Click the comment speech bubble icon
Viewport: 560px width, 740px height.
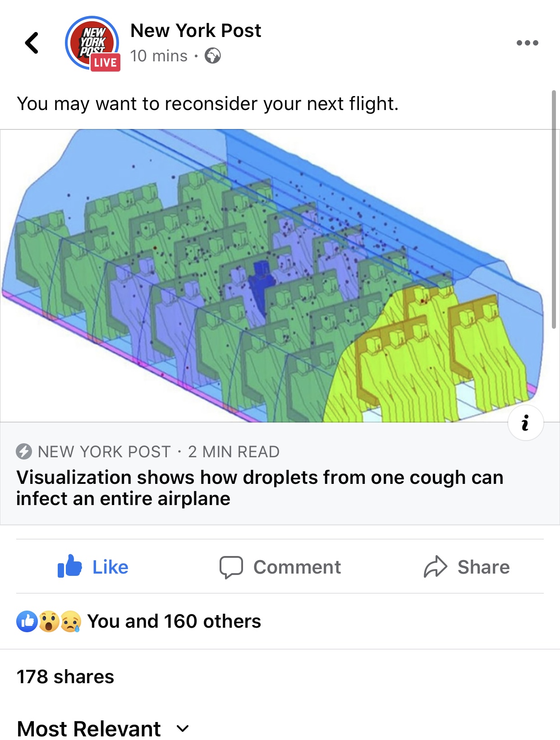[231, 567]
